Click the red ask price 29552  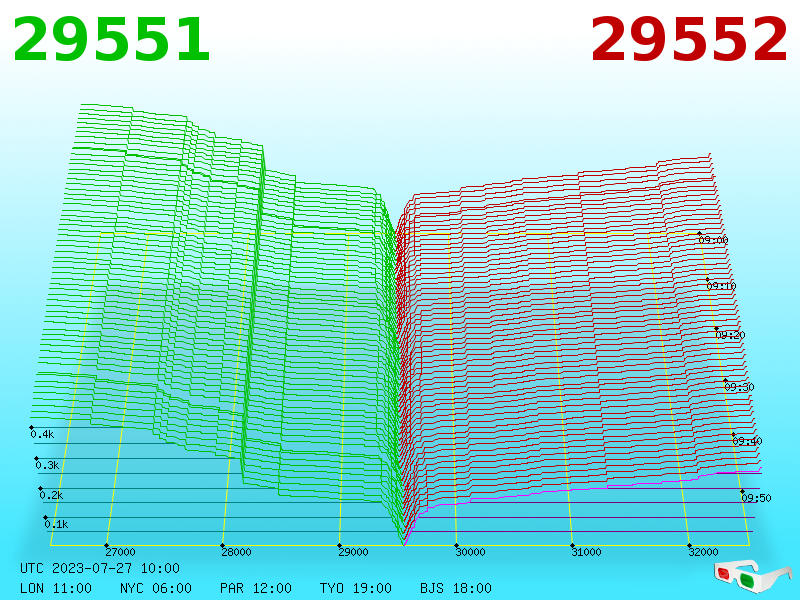[x=689, y=39]
